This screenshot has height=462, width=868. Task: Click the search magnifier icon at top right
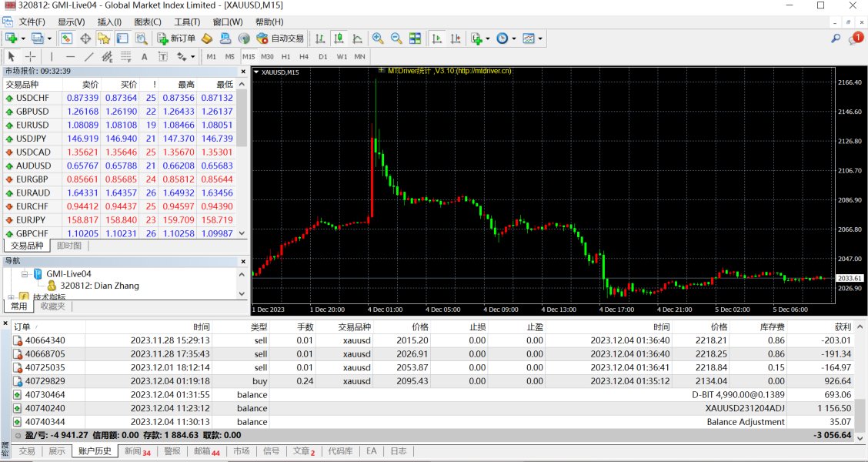[x=836, y=38]
